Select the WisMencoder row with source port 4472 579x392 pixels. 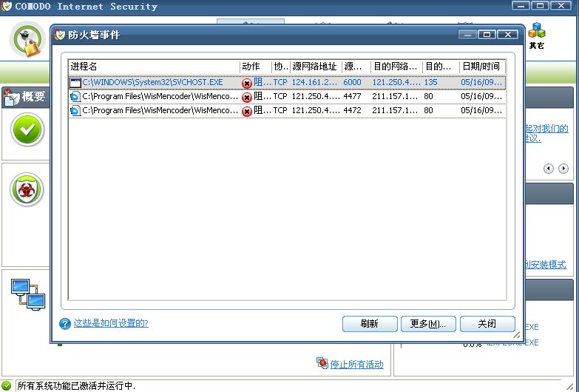coord(288,110)
